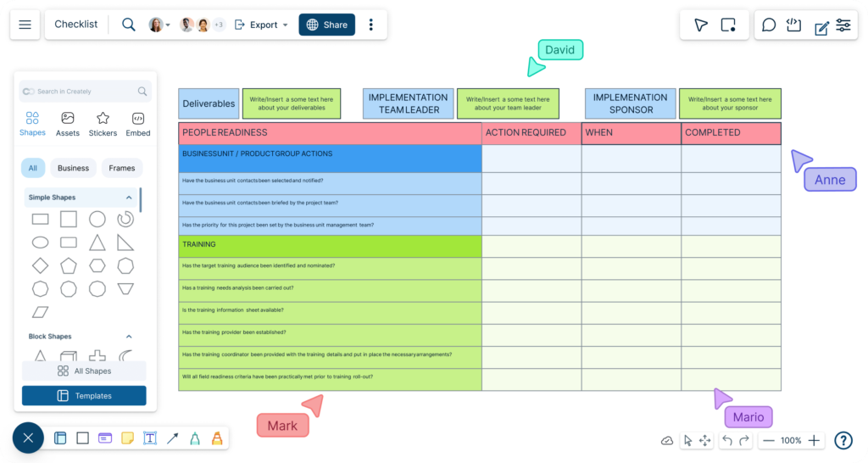Select the arrow connector tool

[173, 438]
